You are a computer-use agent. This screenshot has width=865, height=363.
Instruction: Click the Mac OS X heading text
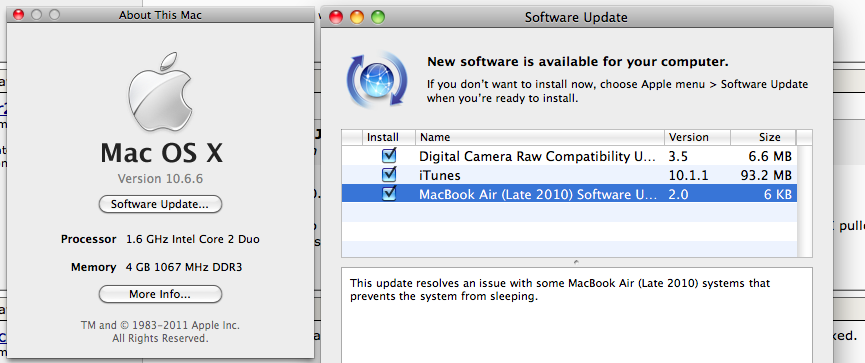pyautogui.click(x=161, y=153)
